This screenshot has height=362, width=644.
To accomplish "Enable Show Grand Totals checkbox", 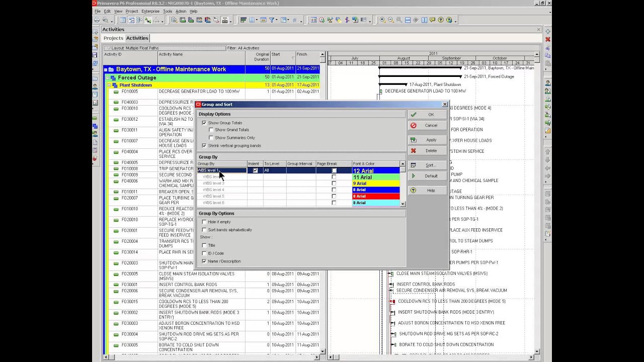I will [x=211, y=130].
